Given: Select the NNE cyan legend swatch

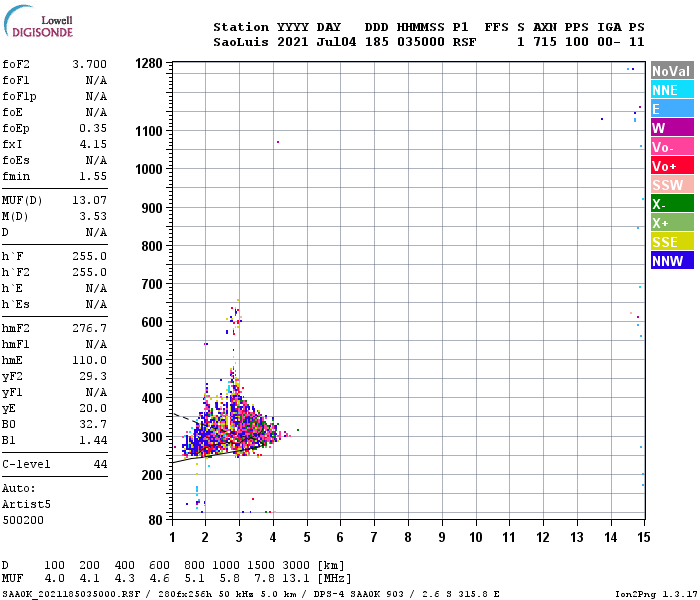Looking at the screenshot, I should [672, 90].
